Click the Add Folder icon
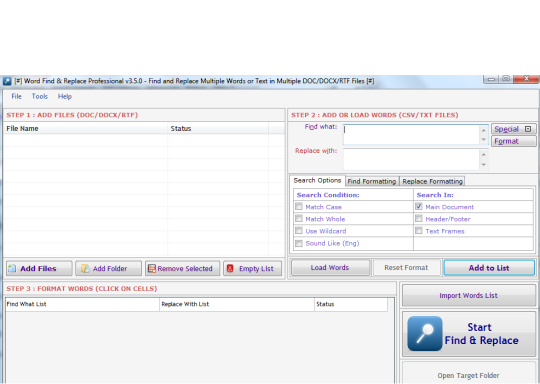540x384 pixels. tap(85, 268)
